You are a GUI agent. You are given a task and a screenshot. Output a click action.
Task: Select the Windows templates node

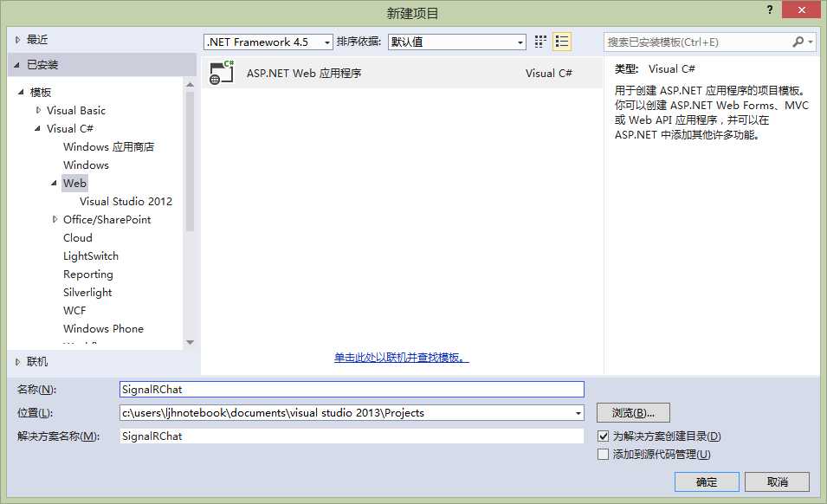tap(86, 165)
